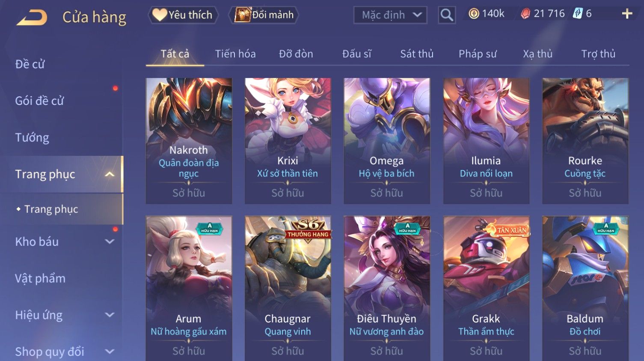Select Điêu Thuyền Nữ vương anh đào skin
Image resolution: width=644 pixels, height=361 pixels.
(387, 289)
